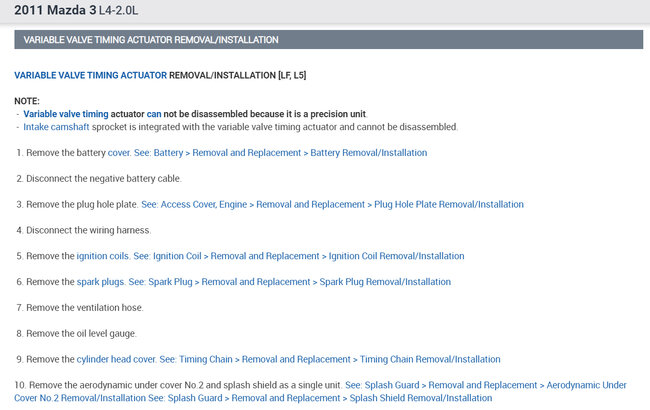Open the Splash Shield Removal/Installation link

click(x=320, y=398)
